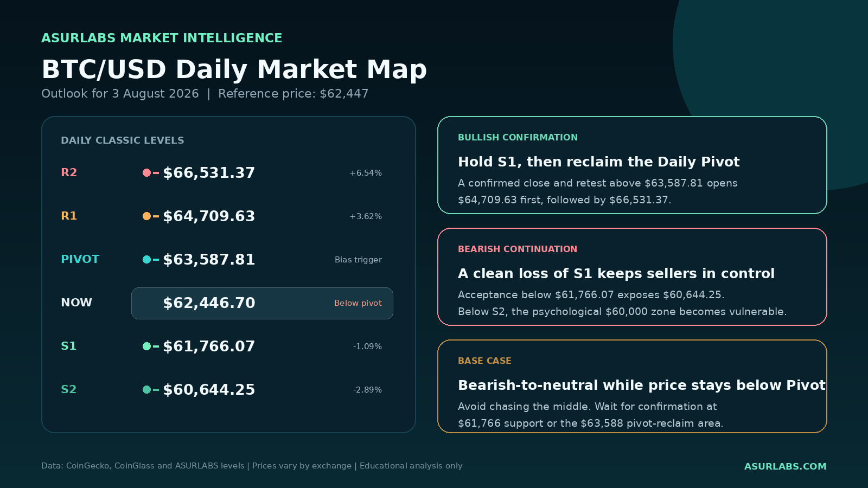Click the "Avoid chasing the middle" sentence
The image size is (868, 488).
(x=587, y=407)
